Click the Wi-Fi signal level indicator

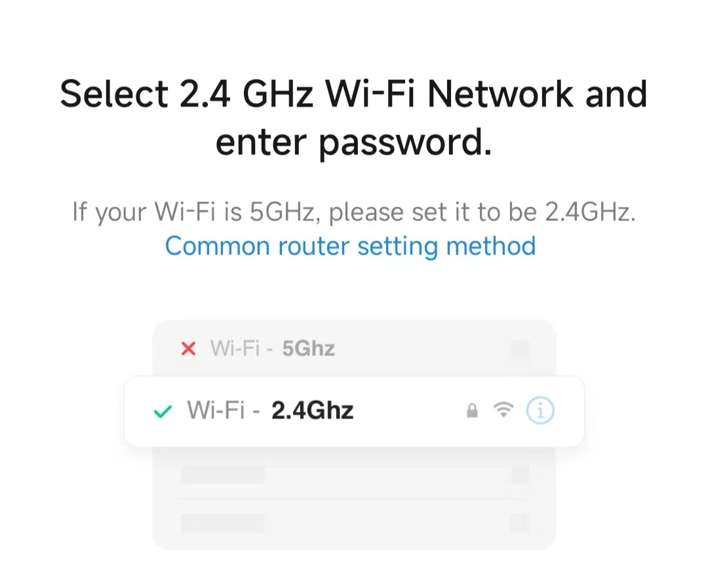(x=503, y=410)
